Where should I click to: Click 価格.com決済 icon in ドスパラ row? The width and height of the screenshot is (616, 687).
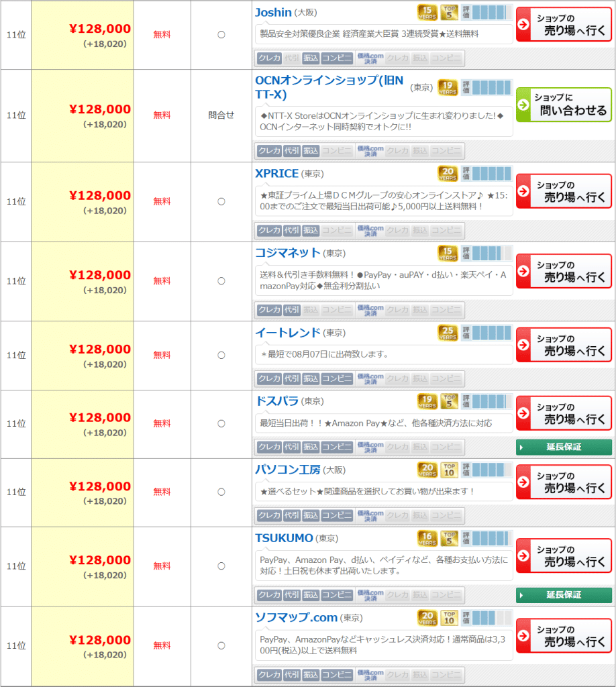point(370,447)
